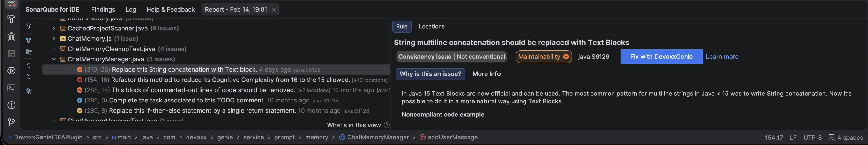This screenshot has width=868, height=145.
Task: Click the ChatMemory.js file icon
Action: click(63, 39)
